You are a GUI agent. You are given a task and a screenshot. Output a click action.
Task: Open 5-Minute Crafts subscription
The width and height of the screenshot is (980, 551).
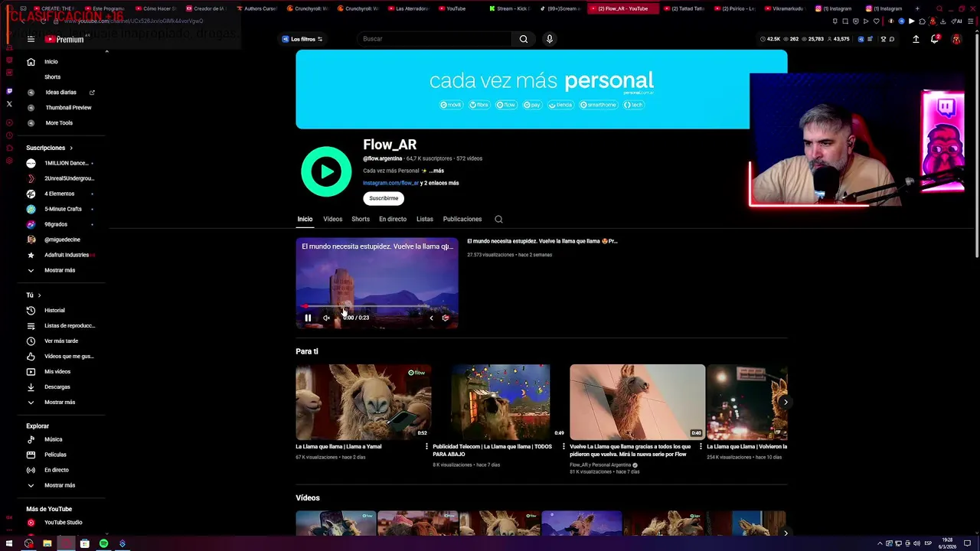tap(61, 209)
